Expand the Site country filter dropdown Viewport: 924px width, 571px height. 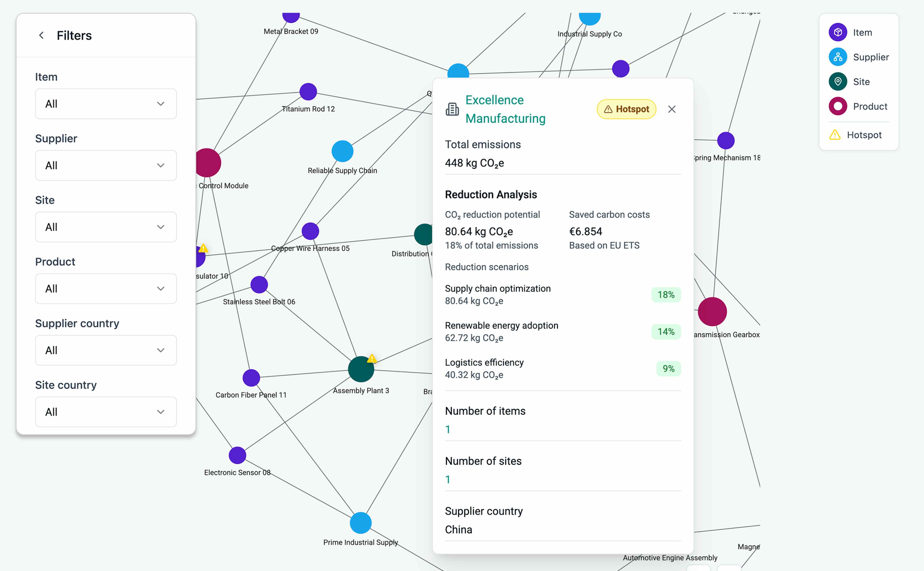tap(106, 412)
